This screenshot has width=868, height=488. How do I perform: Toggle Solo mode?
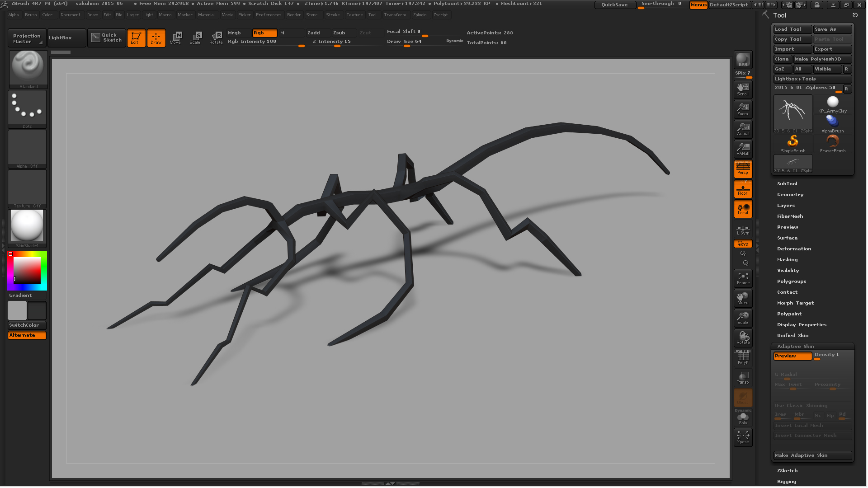click(743, 418)
